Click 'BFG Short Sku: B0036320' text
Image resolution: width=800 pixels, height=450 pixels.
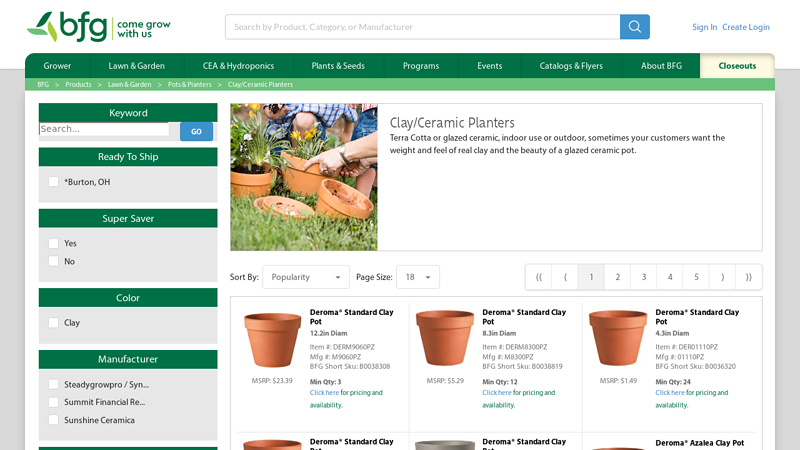pyautogui.click(x=695, y=366)
